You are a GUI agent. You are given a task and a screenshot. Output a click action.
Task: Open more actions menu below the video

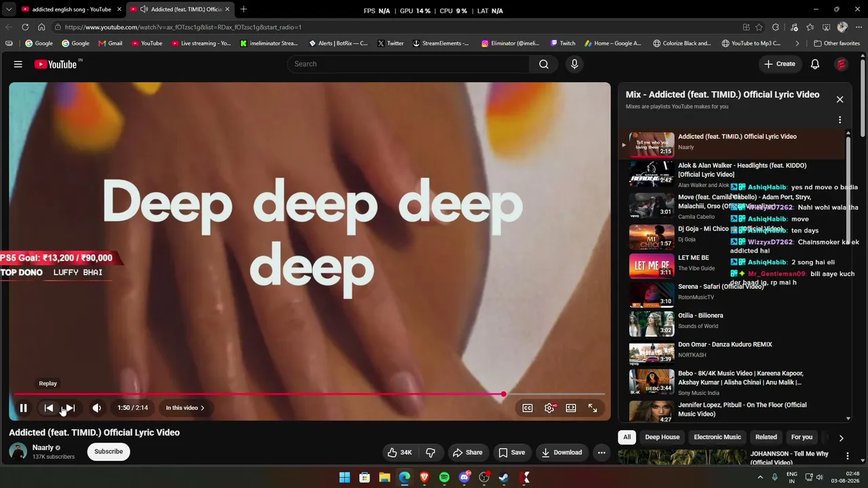click(x=601, y=453)
